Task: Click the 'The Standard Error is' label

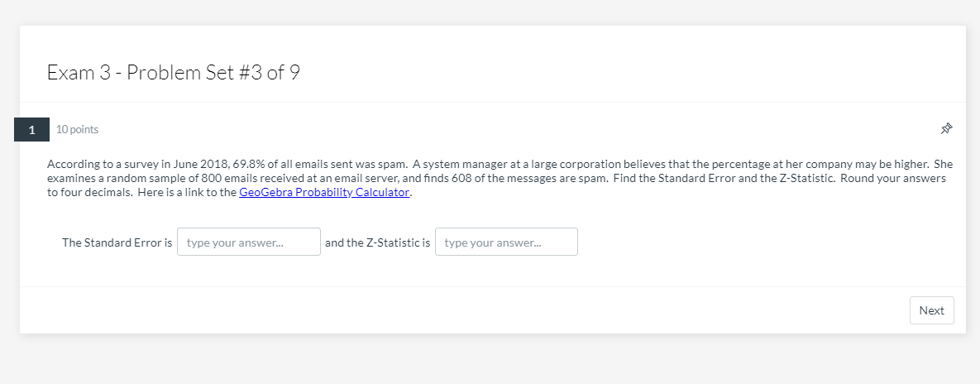Action: coord(117,242)
